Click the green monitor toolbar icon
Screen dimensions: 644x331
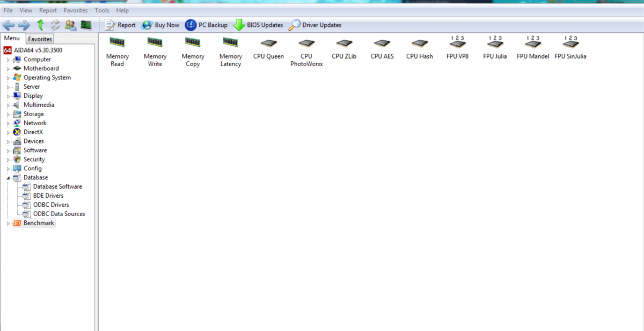tap(86, 25)
